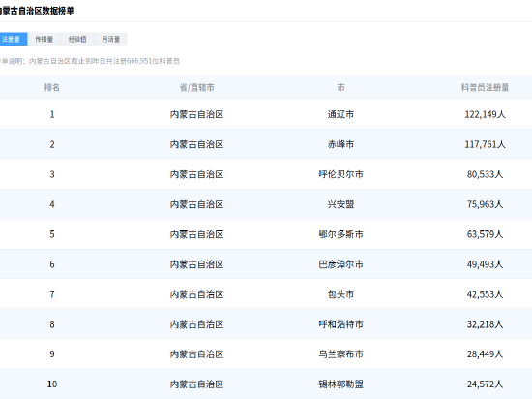This screenshot has width=532, height=399.
Task: Click 内蒙古自治区 in the 赤峰市 row
Action: 196,144
